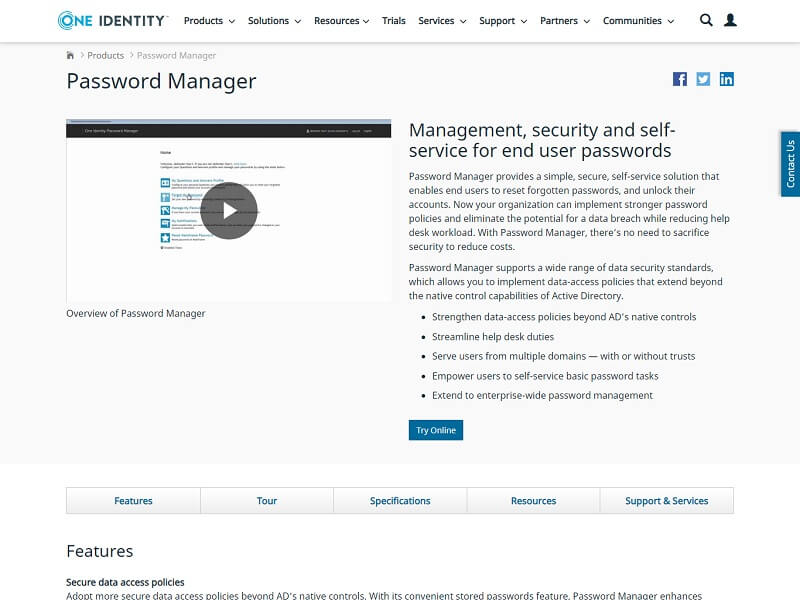Expand the Services dropdown menu
Image resolution: width=800 pixels, height=600 pixels.
pos(442,21)
